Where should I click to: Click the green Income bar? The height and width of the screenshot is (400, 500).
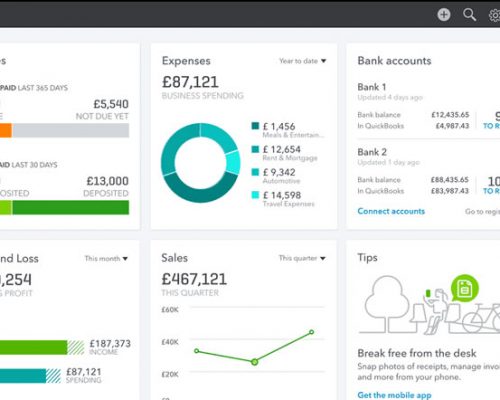click(x=33, y=347)
